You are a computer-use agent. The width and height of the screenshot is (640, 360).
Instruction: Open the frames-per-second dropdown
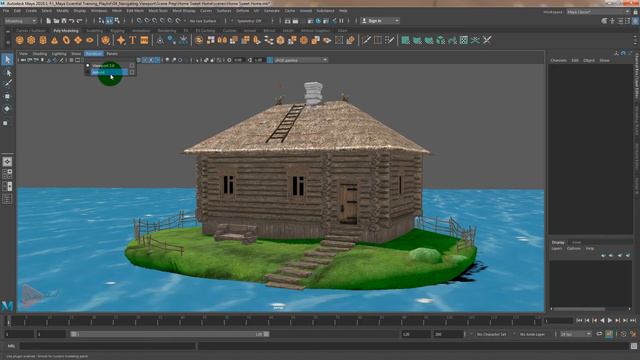coord(576,334)
